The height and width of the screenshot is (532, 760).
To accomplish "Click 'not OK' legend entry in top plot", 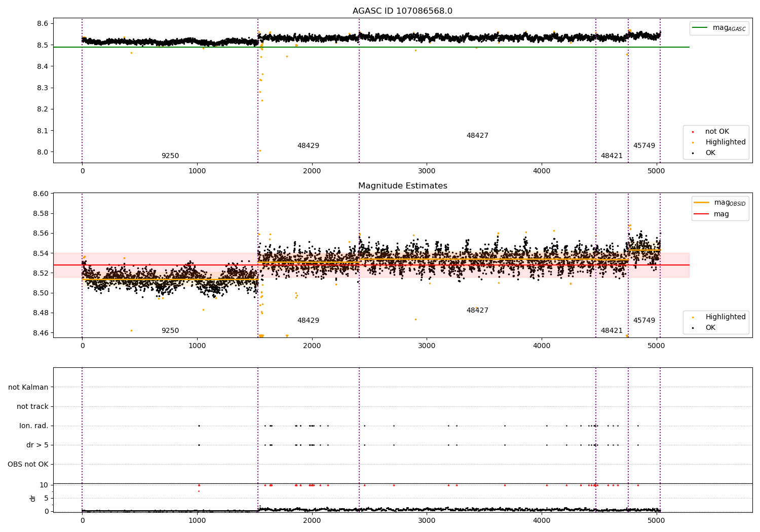I will 716,132.
